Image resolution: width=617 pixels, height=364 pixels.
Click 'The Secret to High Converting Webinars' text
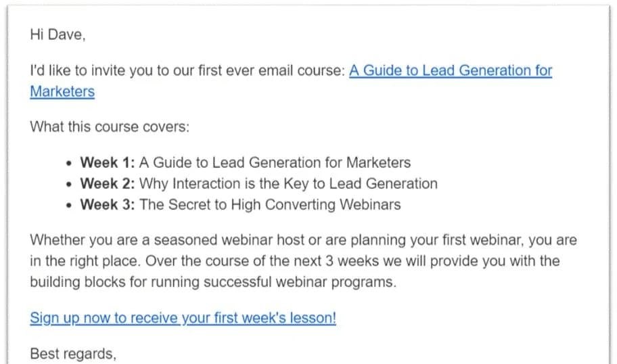click(x=270, y=204)
